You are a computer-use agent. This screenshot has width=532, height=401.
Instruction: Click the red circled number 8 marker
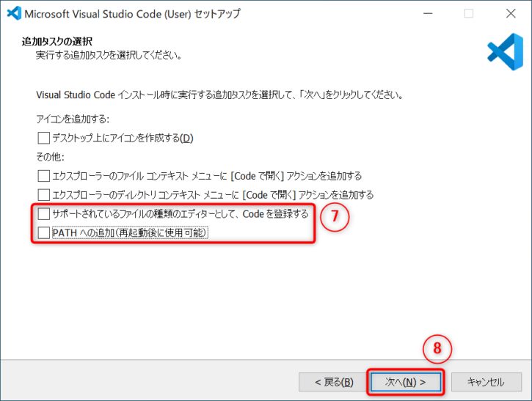(x=437, y=350)
